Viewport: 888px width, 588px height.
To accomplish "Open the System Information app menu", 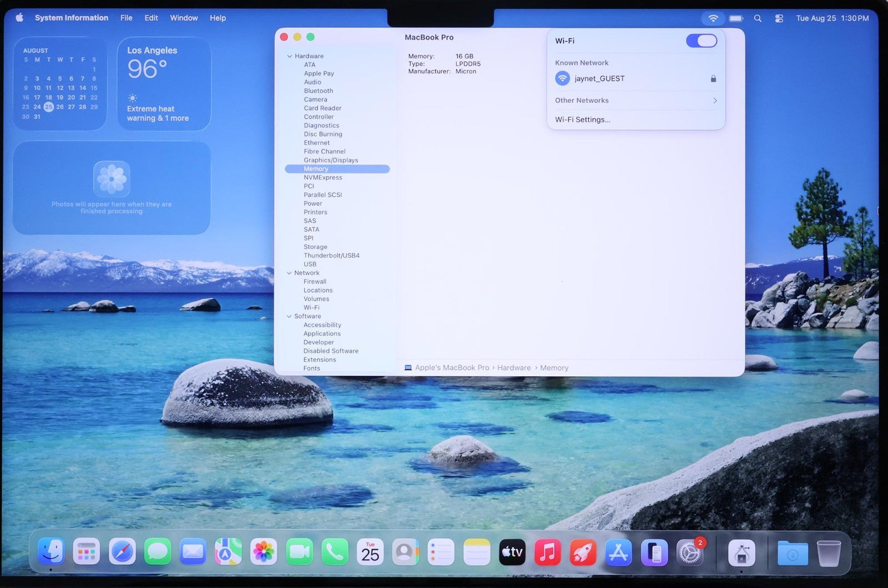I will 72,18.
